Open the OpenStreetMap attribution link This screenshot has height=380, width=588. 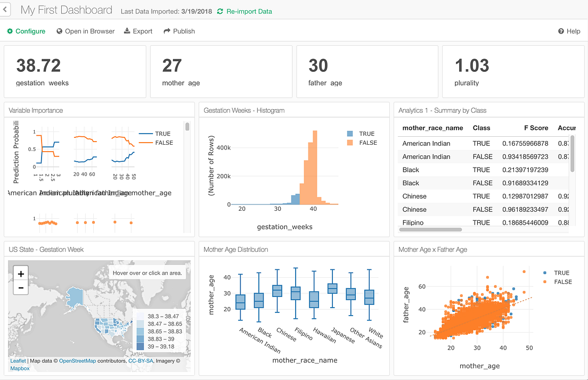click(77, 361)
